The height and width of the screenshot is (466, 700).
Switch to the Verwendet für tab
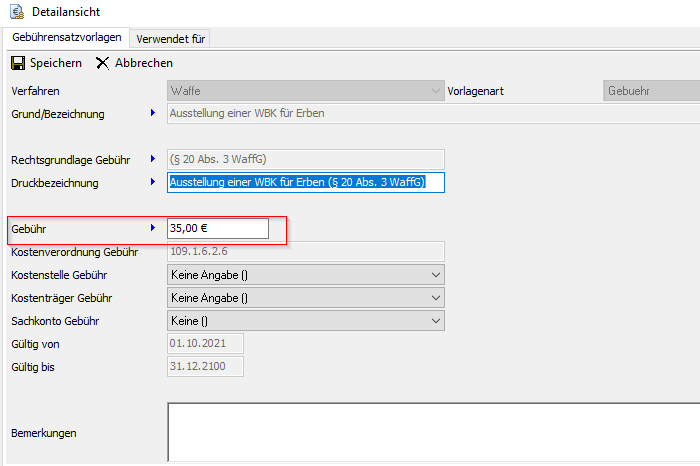tap(170, 38)
